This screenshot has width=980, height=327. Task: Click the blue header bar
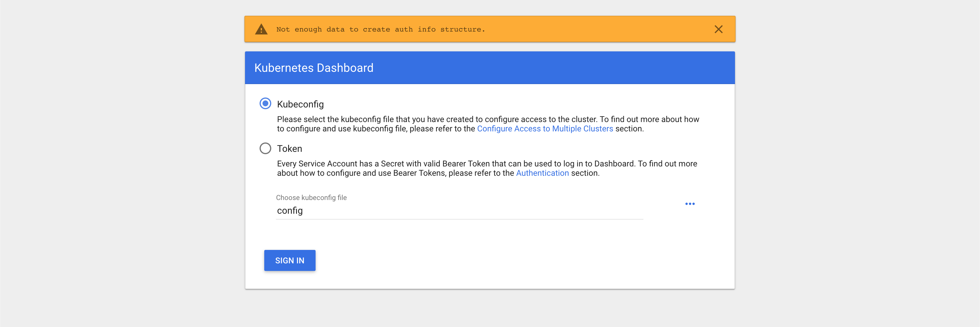pos(552,68)
